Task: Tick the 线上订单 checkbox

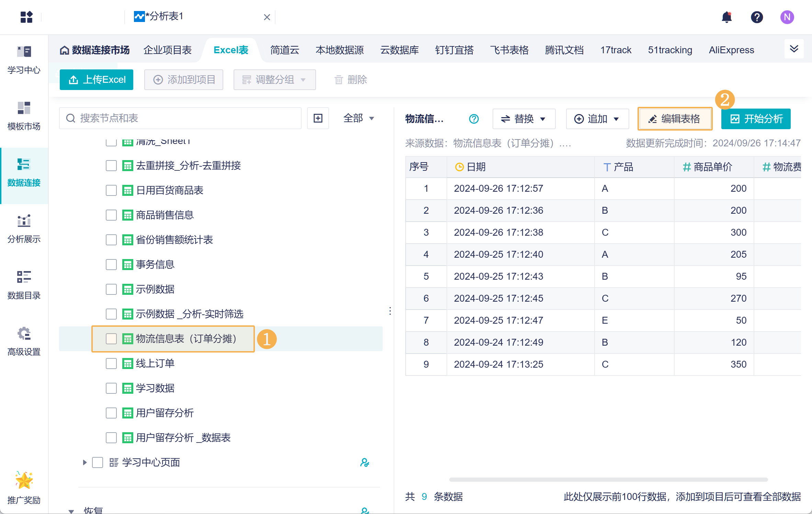Action: [111, 364]
